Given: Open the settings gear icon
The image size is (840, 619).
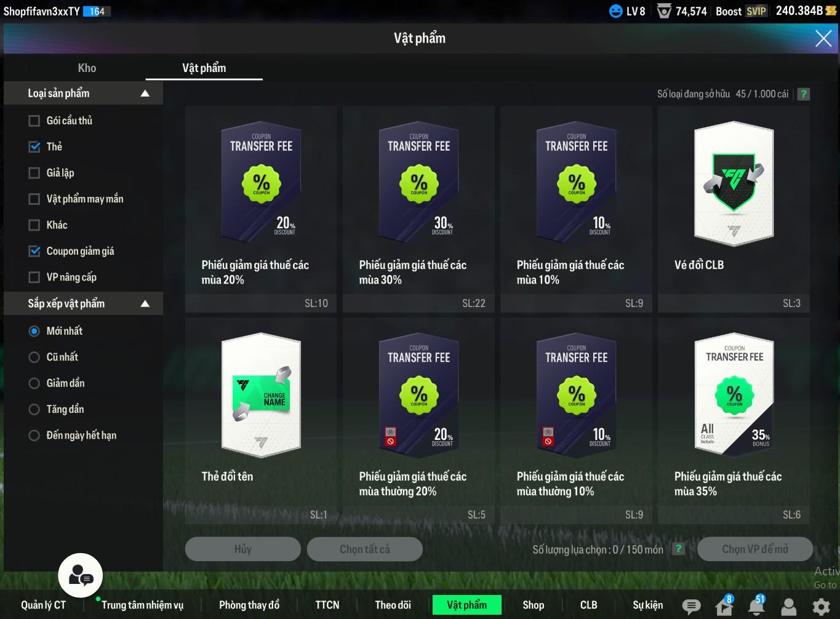Looking at the screenshot, I should pyautogui.click(x=821, y=607).
